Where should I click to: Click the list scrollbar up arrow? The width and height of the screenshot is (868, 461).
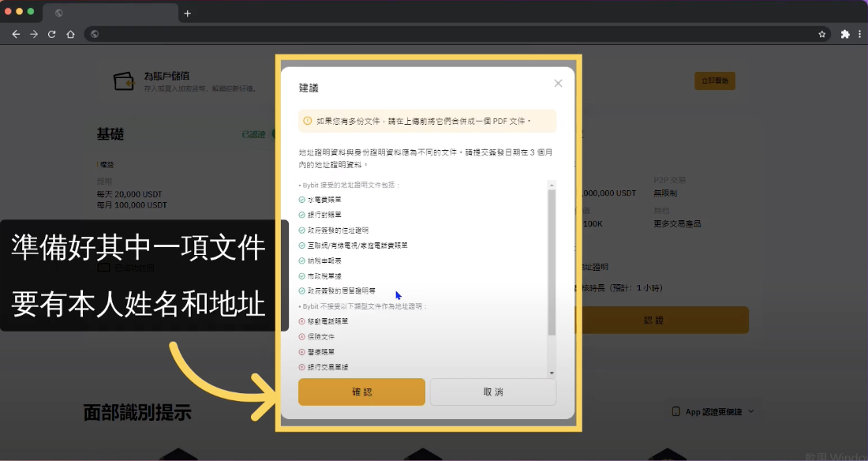coord(552,185)
